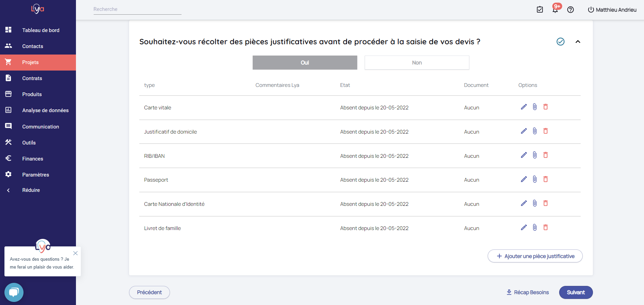Open the notifications bell
644x305 pixels.
[x=555, y=10]
